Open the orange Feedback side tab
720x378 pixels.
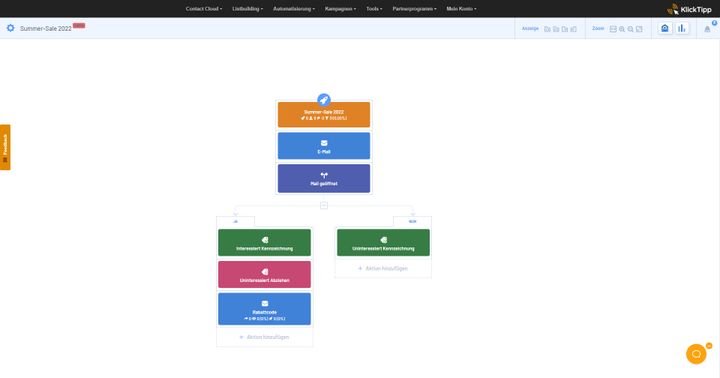[x=5, y=147]
